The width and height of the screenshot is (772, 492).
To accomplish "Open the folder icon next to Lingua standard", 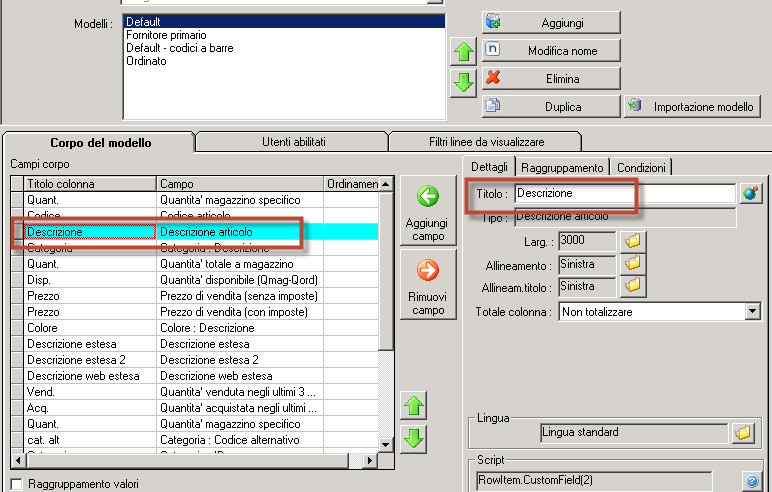I will coord(743,433).
